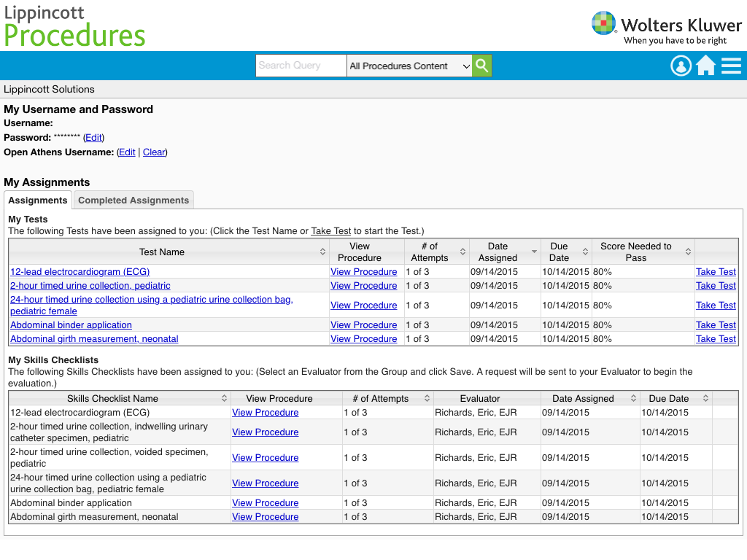Click the Wolters Kluwer logo
747x560 pixels.
tap(666, 28)
